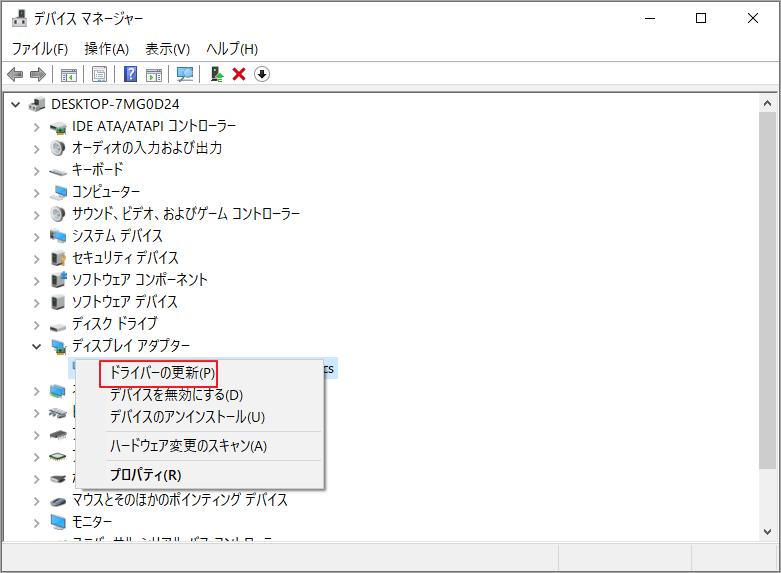Click the vertical scrollbar thumb
Image resolution: width=781 pixels, height=573 pixels.
click(x=767, y=290)
